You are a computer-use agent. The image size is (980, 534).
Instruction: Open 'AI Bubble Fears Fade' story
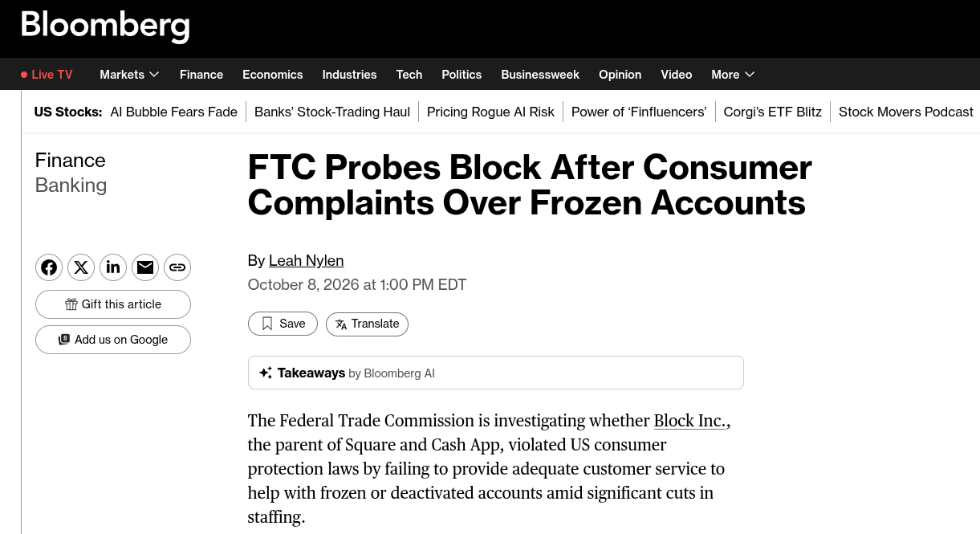tap(173, 112)
